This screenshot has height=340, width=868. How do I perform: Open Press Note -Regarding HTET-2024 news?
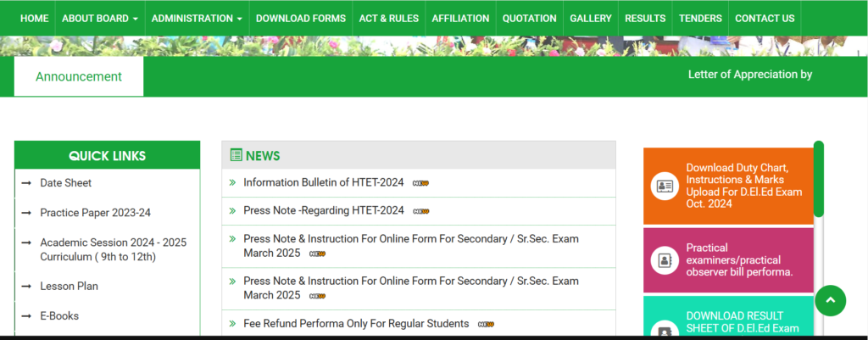pyautogui.click(x=323, y=210)
